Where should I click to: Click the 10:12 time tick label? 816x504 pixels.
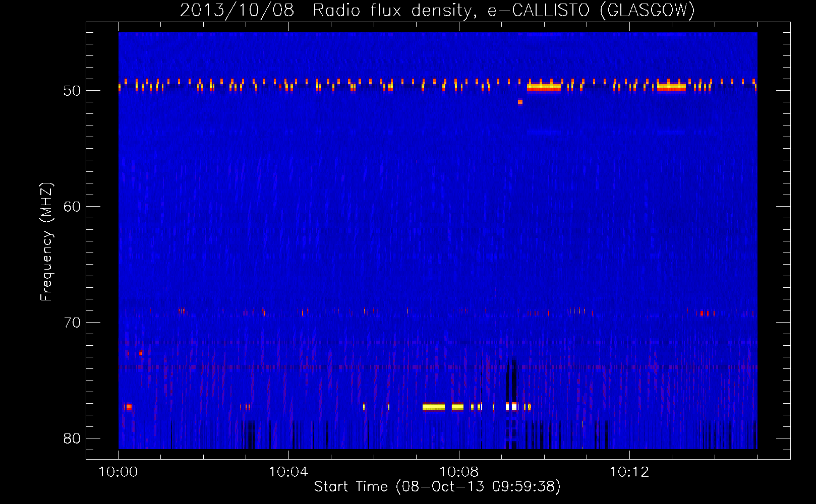(629, 472)
